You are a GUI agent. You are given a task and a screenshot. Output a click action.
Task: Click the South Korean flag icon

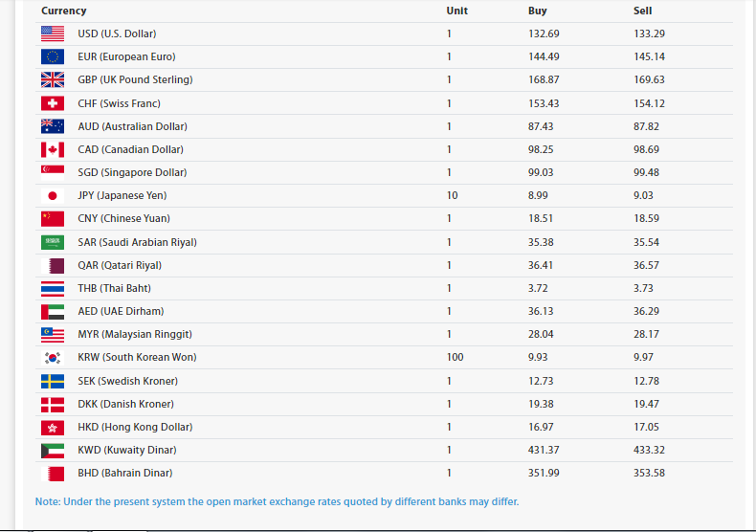[x=53, y=358]
